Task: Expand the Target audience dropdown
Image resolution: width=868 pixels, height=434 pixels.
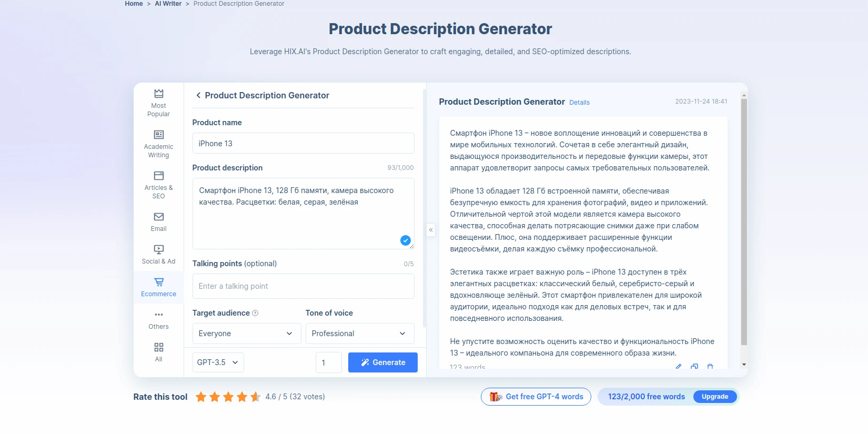Action: (x=246, y=334)
